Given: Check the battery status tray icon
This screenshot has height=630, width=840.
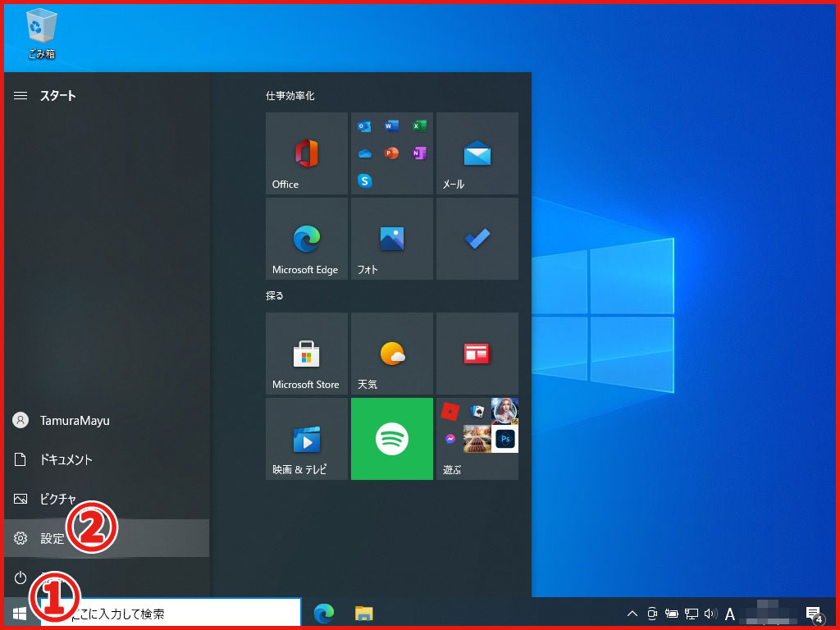Looking at the screenshot, I should coord(671,614).
